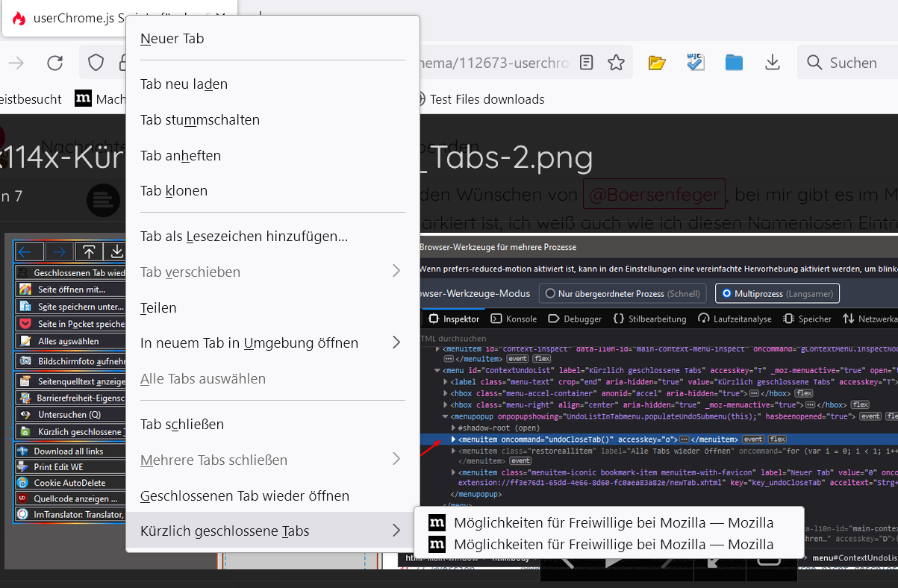
Task: Show downloads with the download arrow icon
Action: pos(773,63)
